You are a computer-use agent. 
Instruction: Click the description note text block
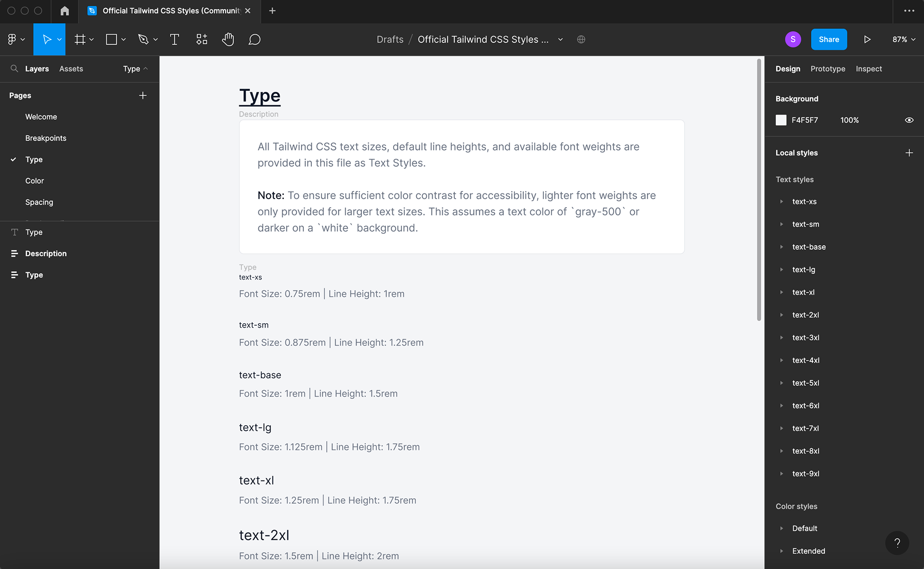[x=457, y=212]
